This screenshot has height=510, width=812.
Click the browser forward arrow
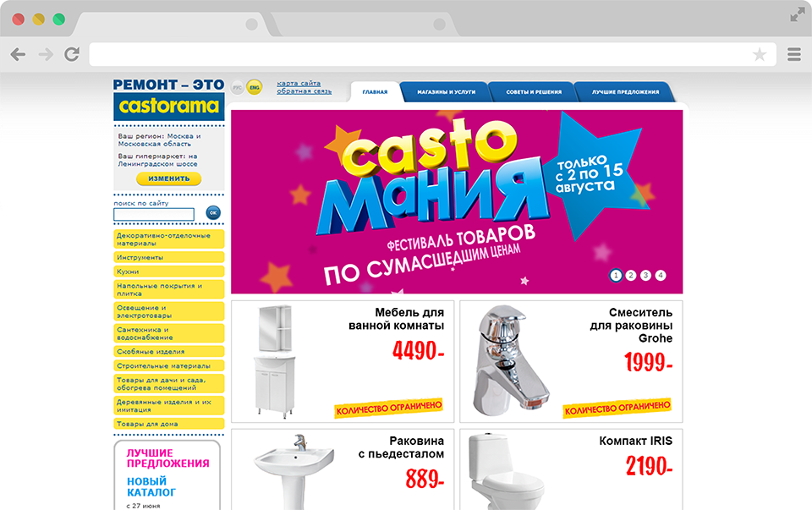point(46,54)
